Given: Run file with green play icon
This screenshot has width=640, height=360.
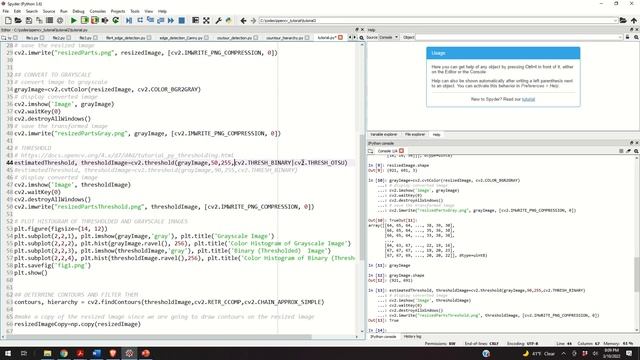Looking at the screenshot, I should pos(73,20).
